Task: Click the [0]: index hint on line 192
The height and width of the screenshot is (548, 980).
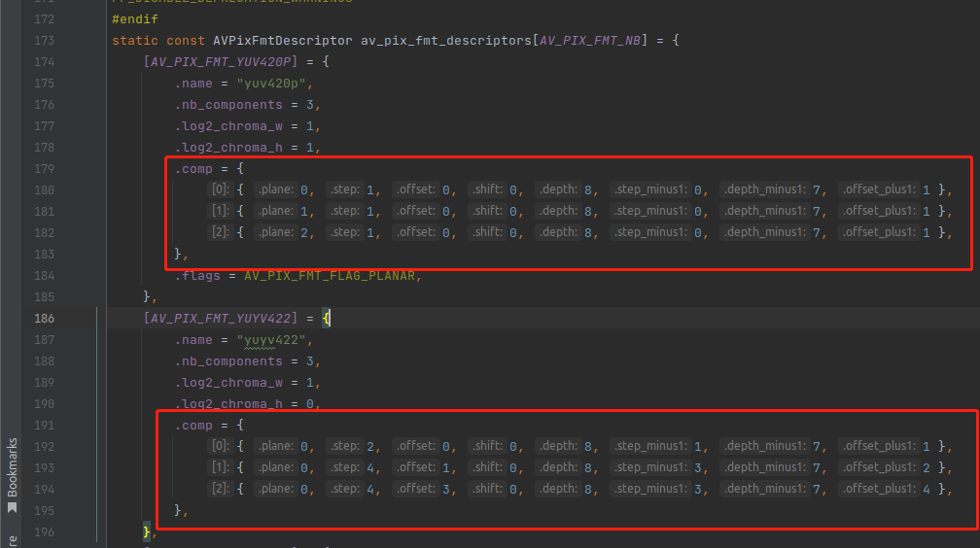Action: click(x=220, y=447)
